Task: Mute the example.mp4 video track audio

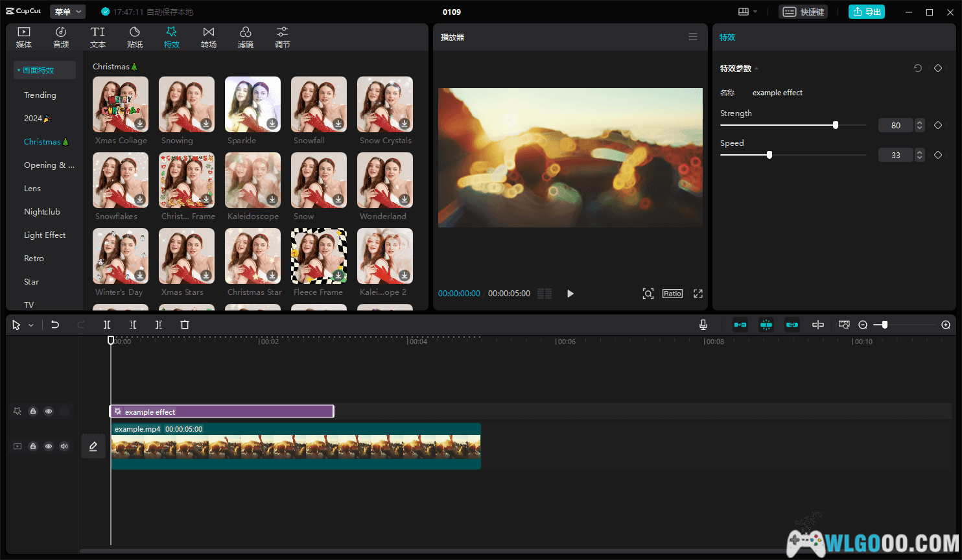Action: [64, 446]
